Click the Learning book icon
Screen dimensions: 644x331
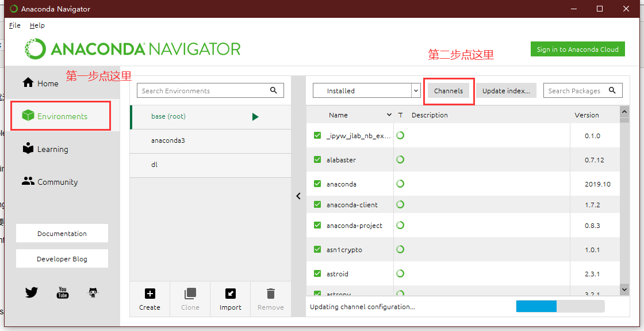[28, 148]
